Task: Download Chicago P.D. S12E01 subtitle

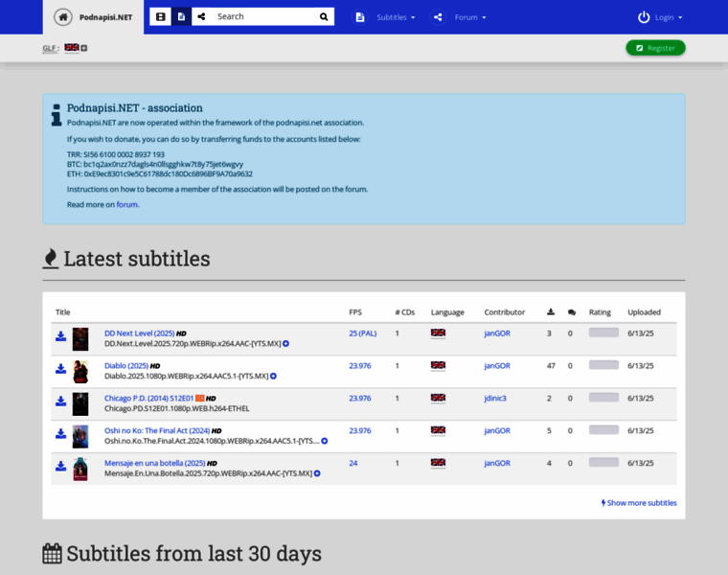Action: 60,402
